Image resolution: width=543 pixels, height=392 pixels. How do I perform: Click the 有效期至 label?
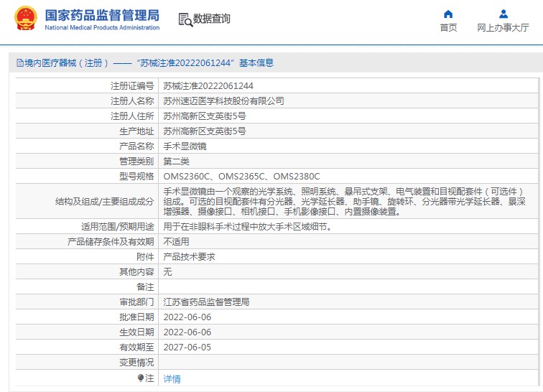[136, 347]
